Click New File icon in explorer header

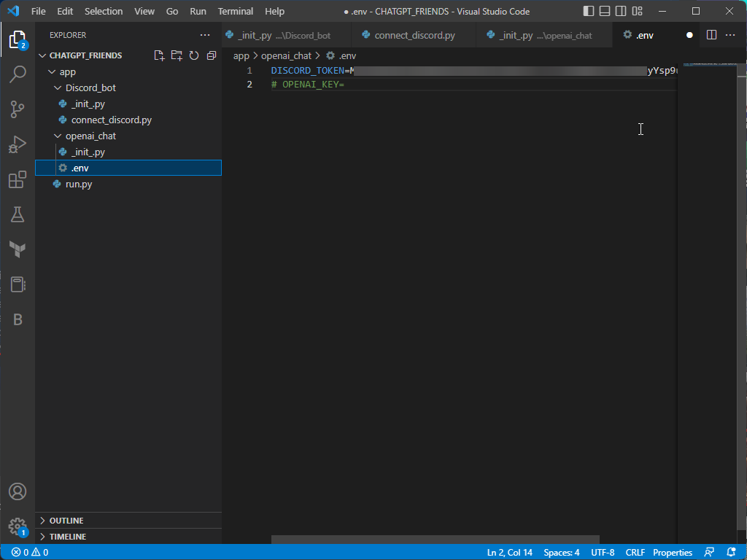(x=159, y=55)
